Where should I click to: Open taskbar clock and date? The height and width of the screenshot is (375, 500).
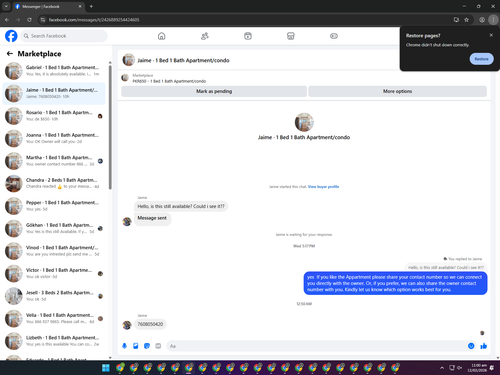pyautogui.click(x=477, y=368)
